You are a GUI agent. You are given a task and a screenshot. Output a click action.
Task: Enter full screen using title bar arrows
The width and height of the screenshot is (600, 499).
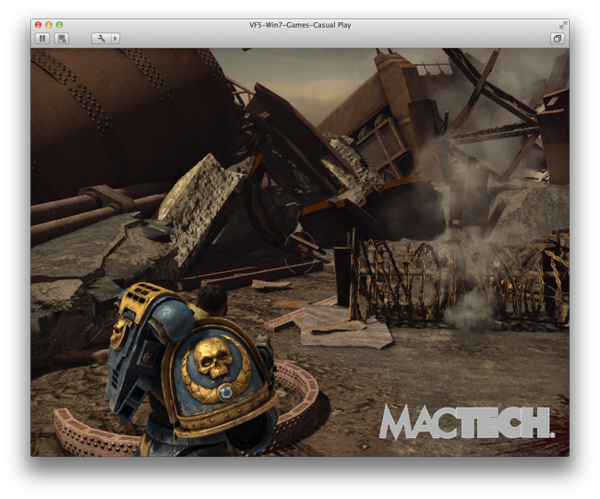[x=562, y=23]
